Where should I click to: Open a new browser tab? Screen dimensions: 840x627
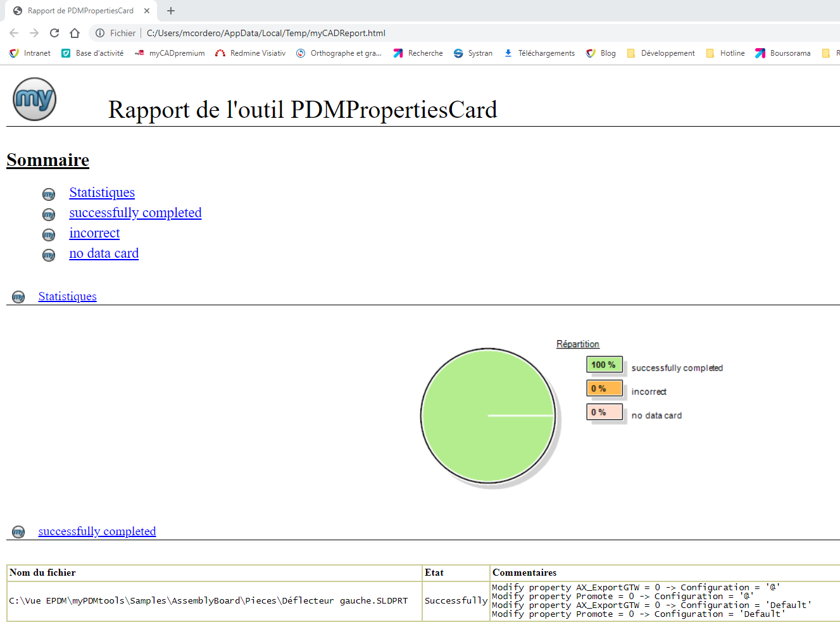pyautogui.click(x=171, y=11)
